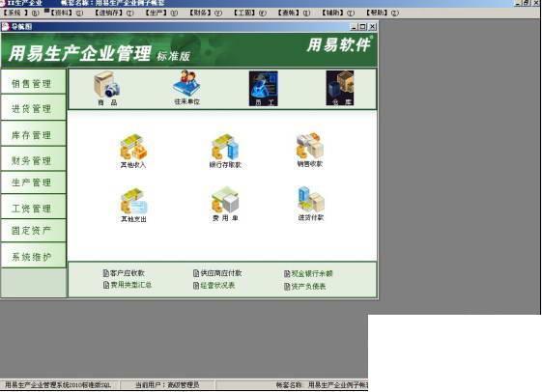The height and width of the screenshot is (392, 542).
Task: Select 系统维护 in the sidebar
Action: (x=33, y=255)
